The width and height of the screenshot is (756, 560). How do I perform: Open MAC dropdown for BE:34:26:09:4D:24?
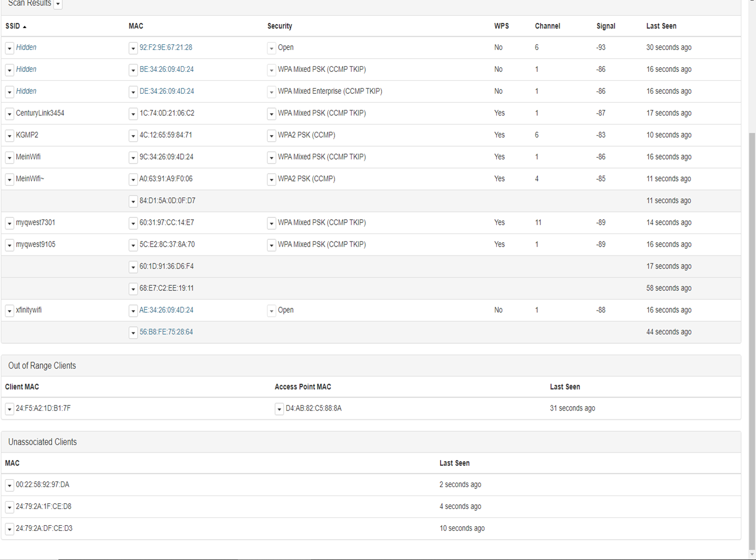tap(133, 70)
